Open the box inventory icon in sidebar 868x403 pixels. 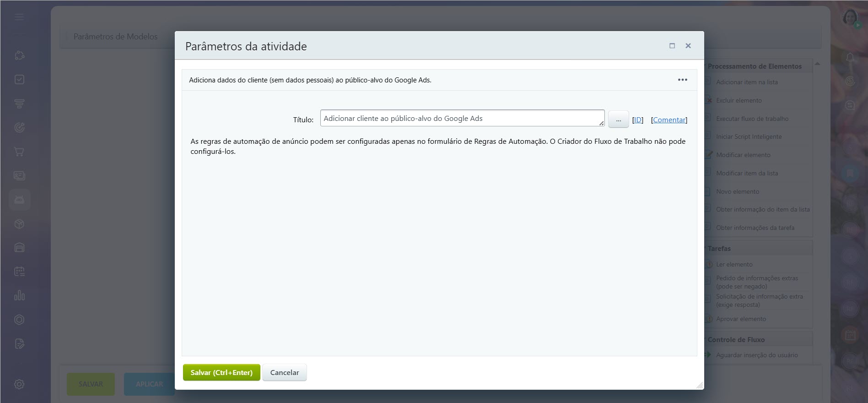[x=19, y=224]
